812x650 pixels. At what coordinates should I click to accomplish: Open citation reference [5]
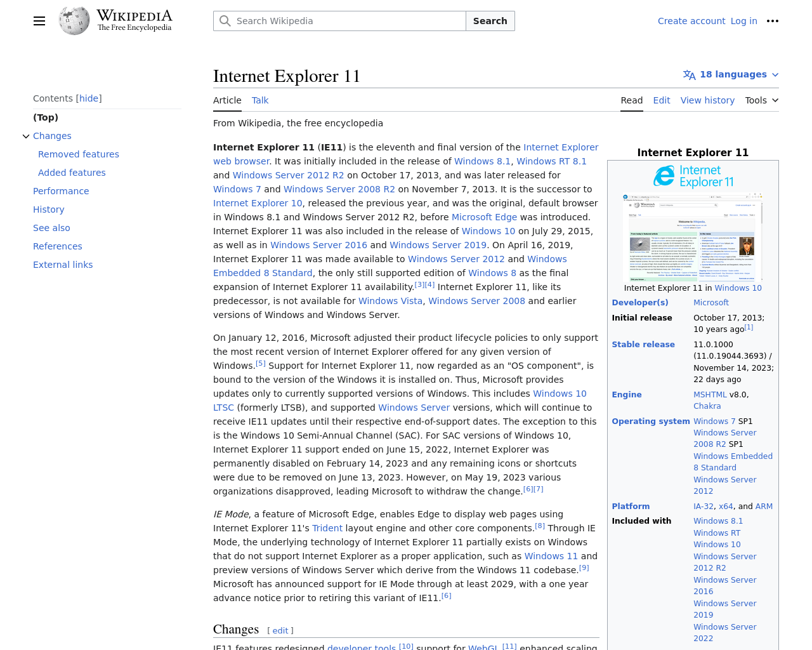click(261, 364)
